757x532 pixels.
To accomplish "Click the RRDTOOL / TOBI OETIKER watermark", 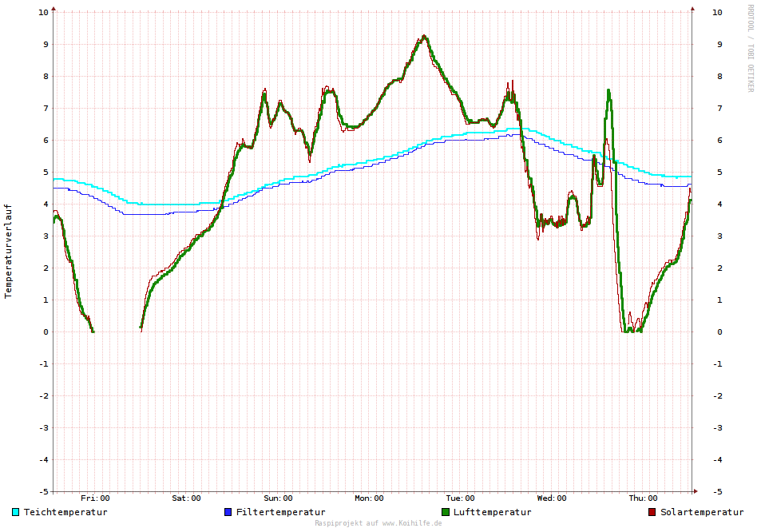I will tap(750, 48).
